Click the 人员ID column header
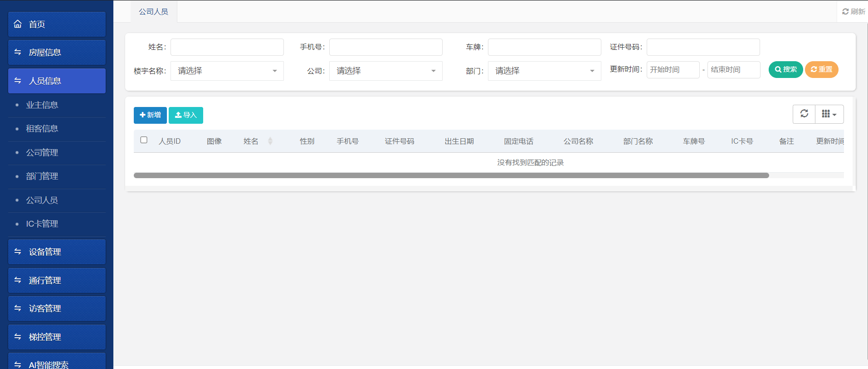The image size is (868, 369). [170, 141]
